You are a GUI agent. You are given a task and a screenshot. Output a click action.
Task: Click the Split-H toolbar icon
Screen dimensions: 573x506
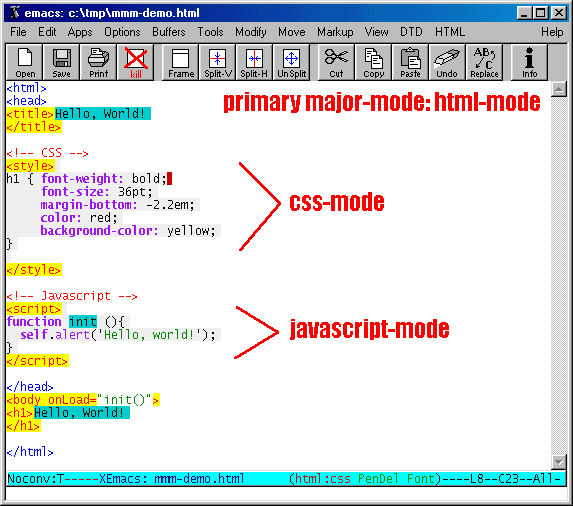point(254,62)
